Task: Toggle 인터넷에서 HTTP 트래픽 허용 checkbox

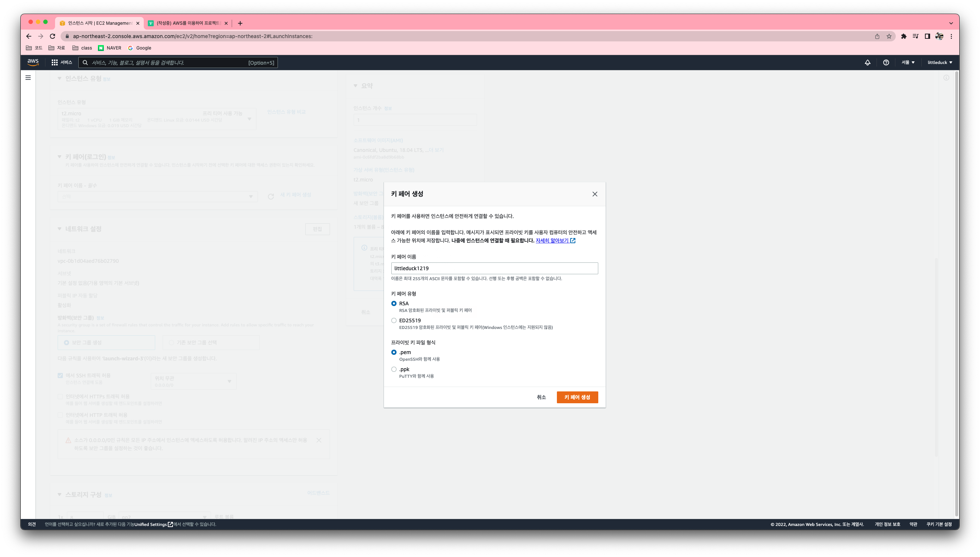Action: pos(60,415)
